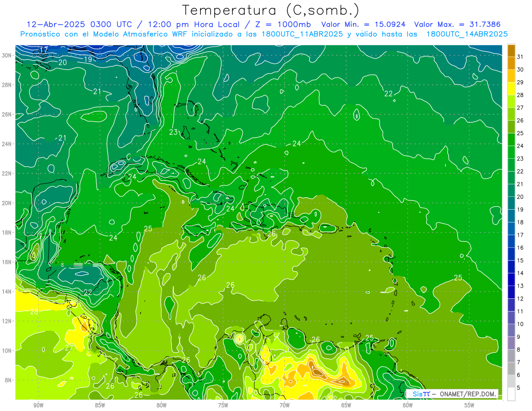Click the '22N' latitude axis label
This screenshot has height=411, width=532.
point(7,173)
